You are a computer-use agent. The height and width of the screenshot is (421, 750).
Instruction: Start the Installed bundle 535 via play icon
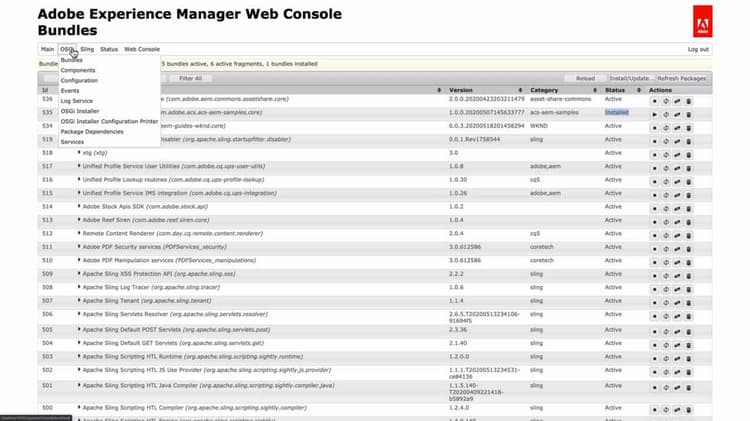[x=655, y=114]
